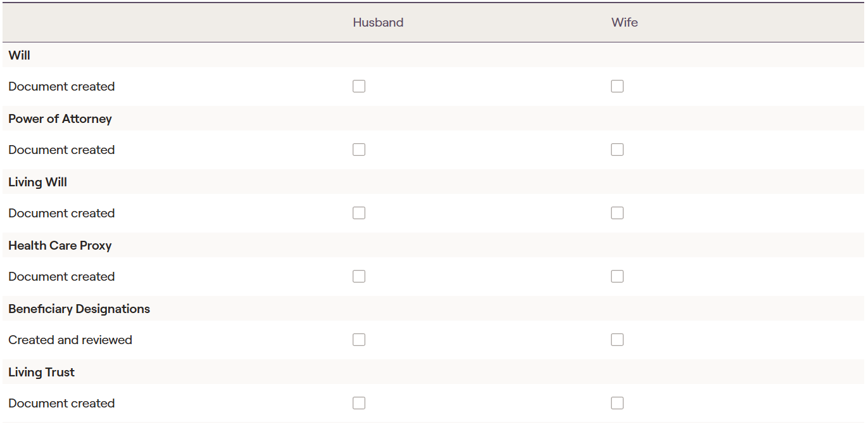Check Husband's Beneficiary Designations reviewed box
868x429 pixels.
359,340
